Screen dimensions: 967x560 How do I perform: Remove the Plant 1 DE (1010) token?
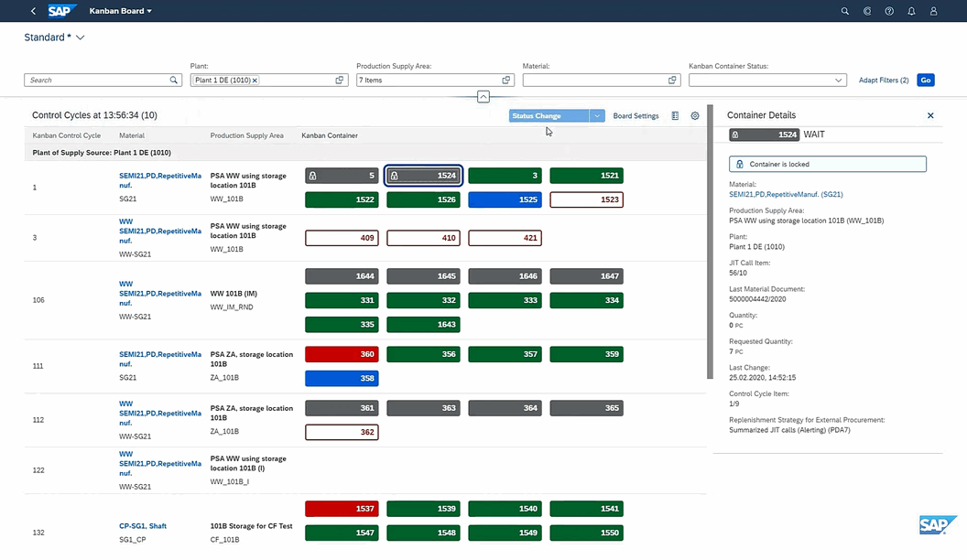(x=255, y=81)
